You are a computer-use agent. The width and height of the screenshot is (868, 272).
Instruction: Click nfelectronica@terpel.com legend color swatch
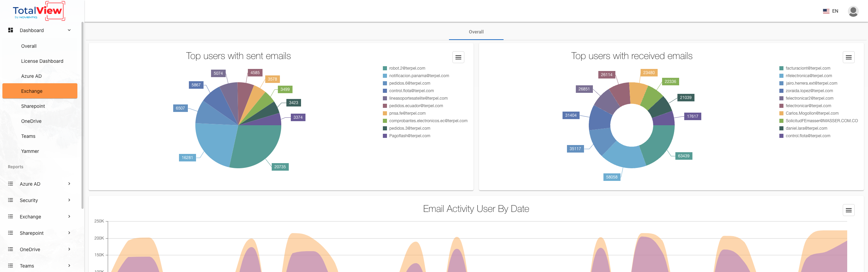click(x=781, y=76)
